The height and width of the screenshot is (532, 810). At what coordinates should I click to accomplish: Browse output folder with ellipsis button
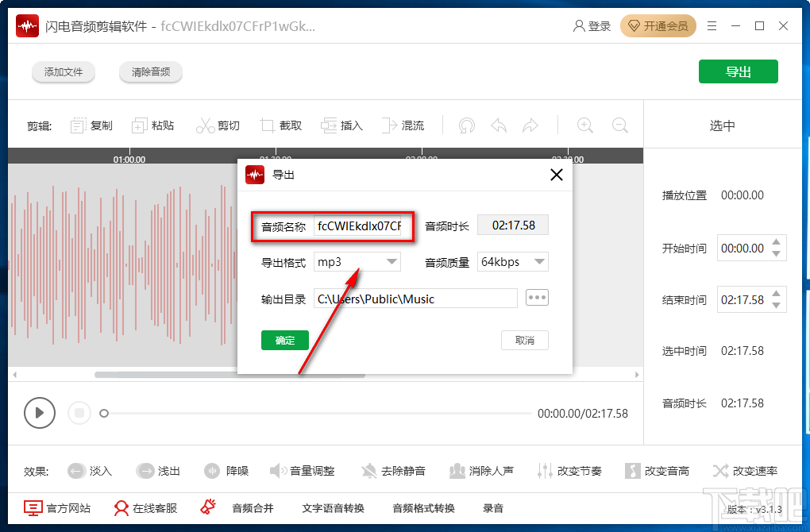coord(538,298)
